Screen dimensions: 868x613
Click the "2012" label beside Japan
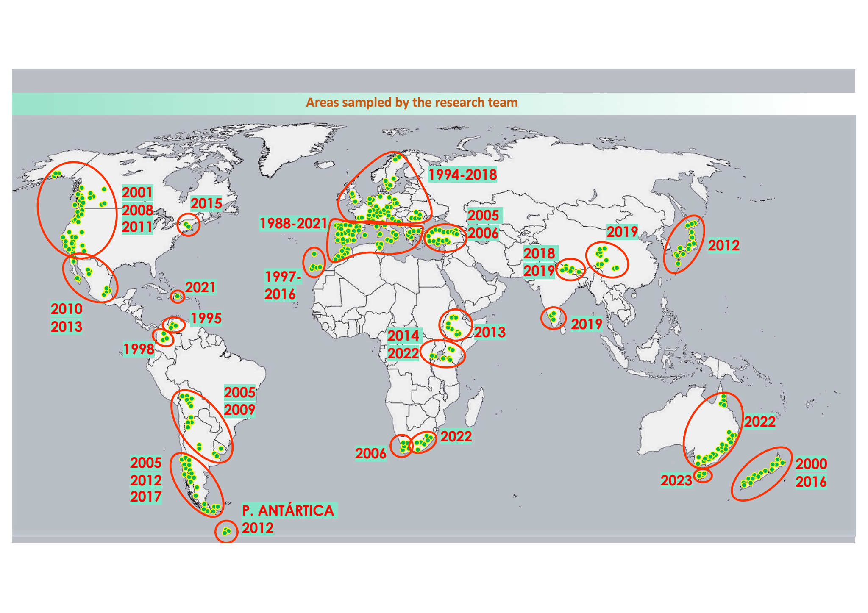[x=724, y=245]
